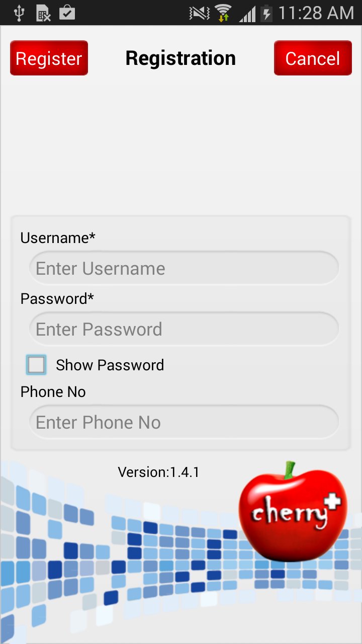This screenshot has width=362, height=644.
Task: Tap the USB connection status icon
Action: pos(19,13)
